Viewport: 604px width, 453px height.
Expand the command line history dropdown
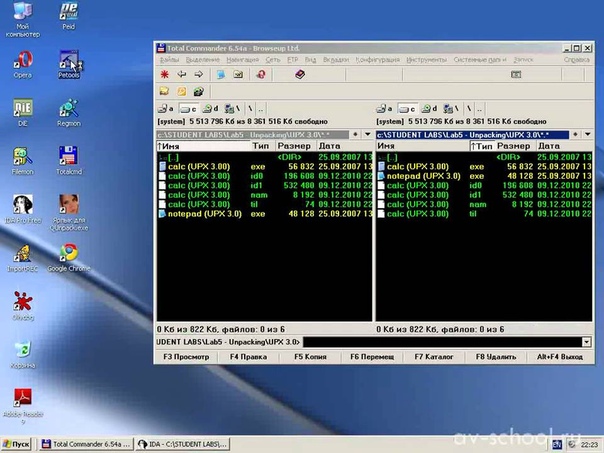coord(586,342)
